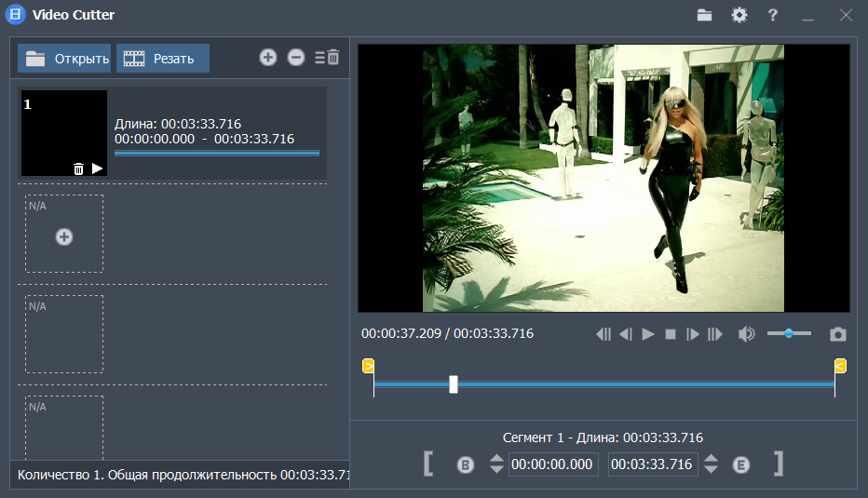
Task: Increase start time with up arrow
Action: tap(496, 458)
